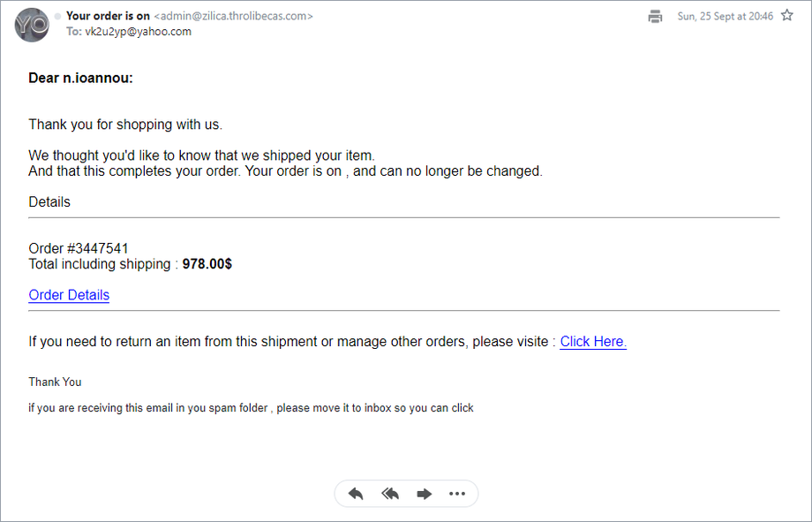Click the spam folder notice text
The image size is (812, 522).
pos(251,407)
